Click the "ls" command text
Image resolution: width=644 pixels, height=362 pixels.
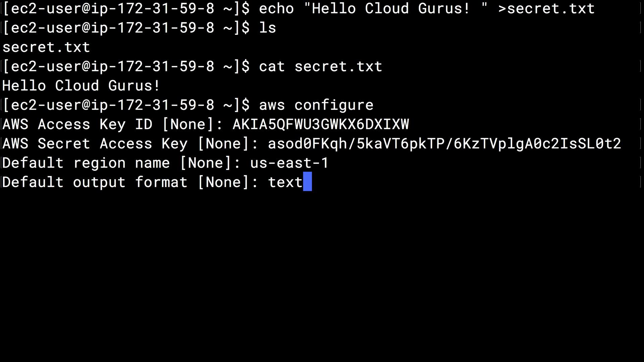(x=267, y=28)
